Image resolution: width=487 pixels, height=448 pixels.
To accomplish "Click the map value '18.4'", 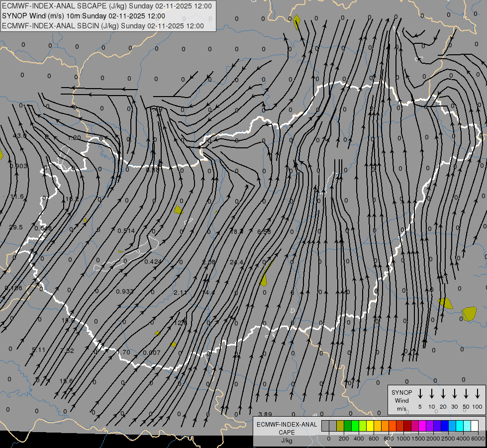I will 237,231.
